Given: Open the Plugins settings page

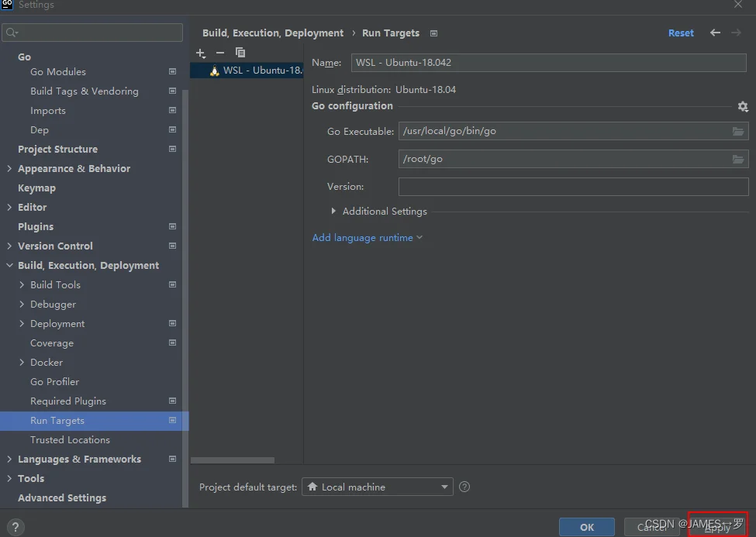Looking at the screenshot, I should point(36,226).
